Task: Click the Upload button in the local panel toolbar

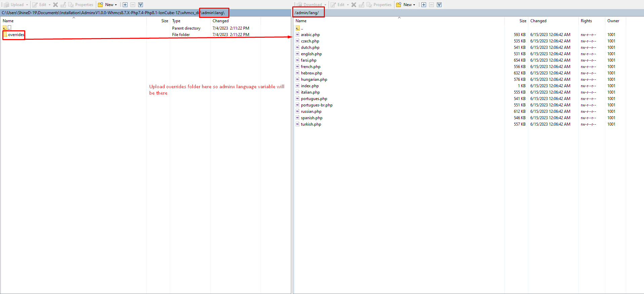Action: click(14, 5)
